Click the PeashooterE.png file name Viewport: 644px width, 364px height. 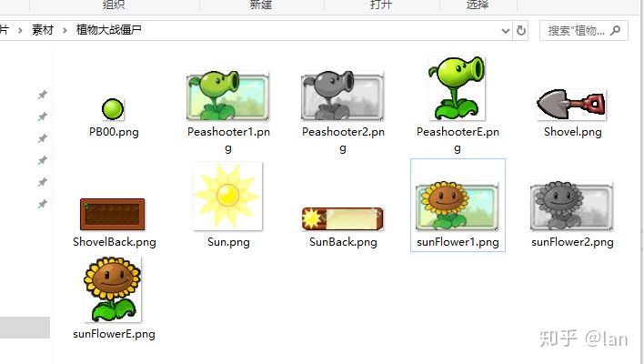(x=458, y=139)
